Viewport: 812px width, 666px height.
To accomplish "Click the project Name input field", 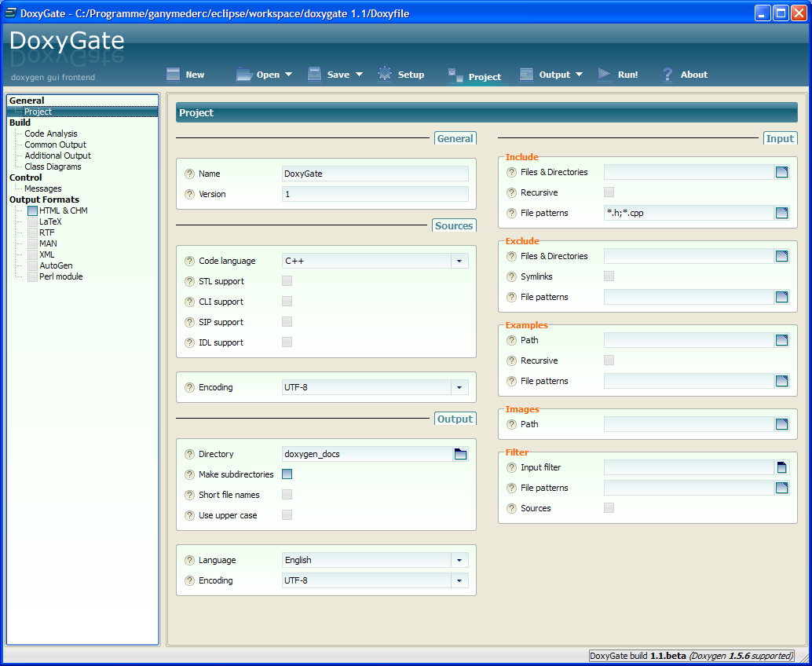I will 375,174.
